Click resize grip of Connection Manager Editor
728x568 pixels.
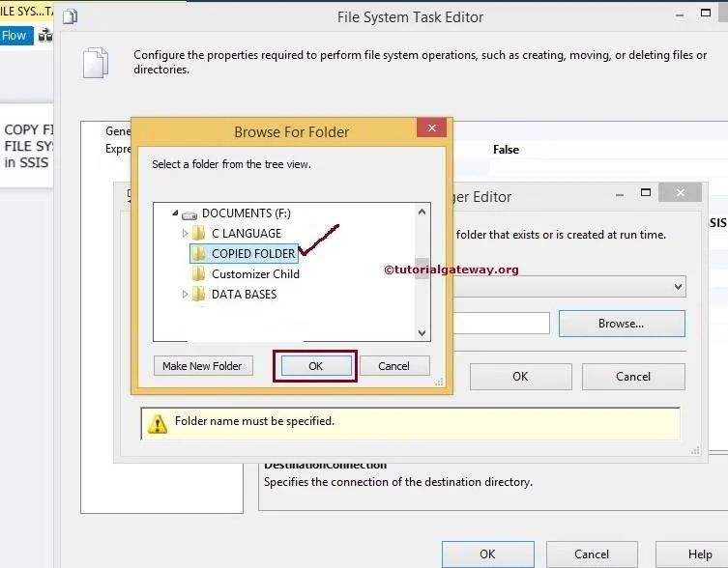(x=695, y=450)
